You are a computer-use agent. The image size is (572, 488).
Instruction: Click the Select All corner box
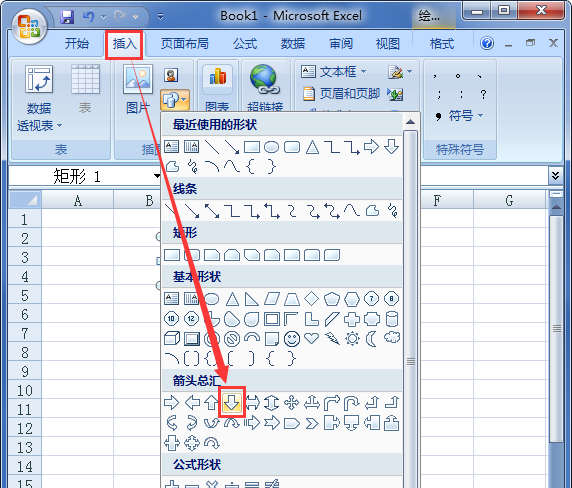25,200
